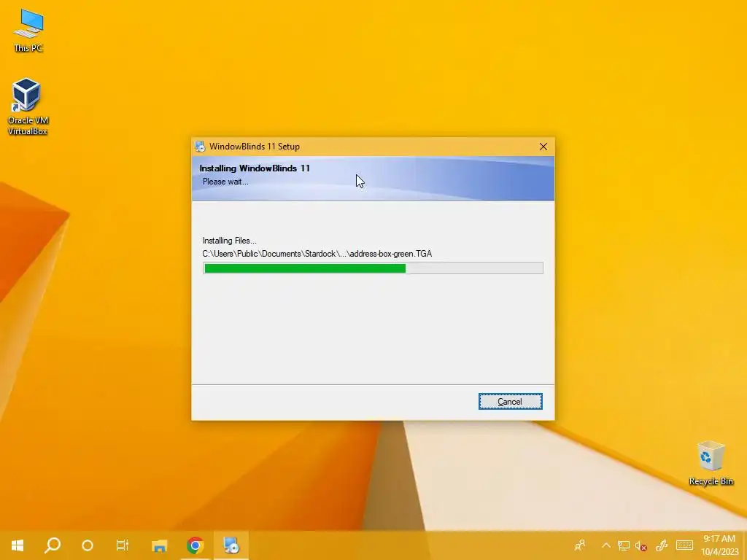The height and width of the screenshot is (560, 747).
Task: Click the 'Installing Files...' status label
Action: [230, 241]
